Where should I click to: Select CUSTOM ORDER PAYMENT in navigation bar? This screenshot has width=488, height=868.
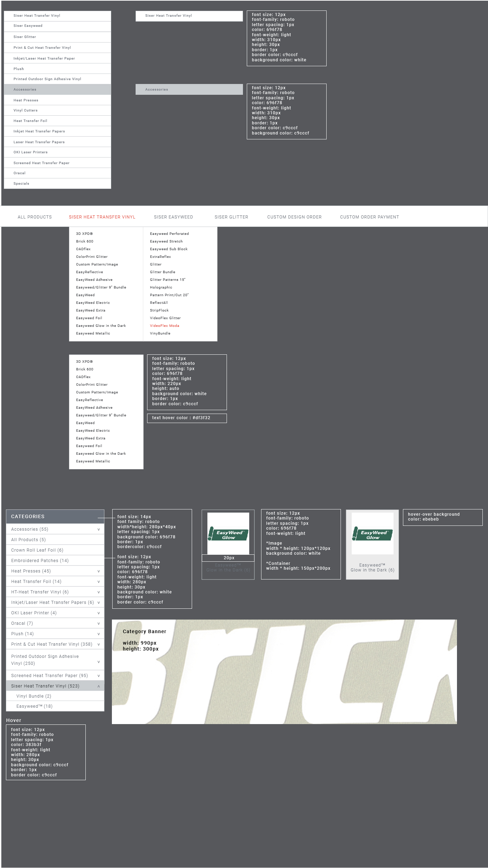369,217
